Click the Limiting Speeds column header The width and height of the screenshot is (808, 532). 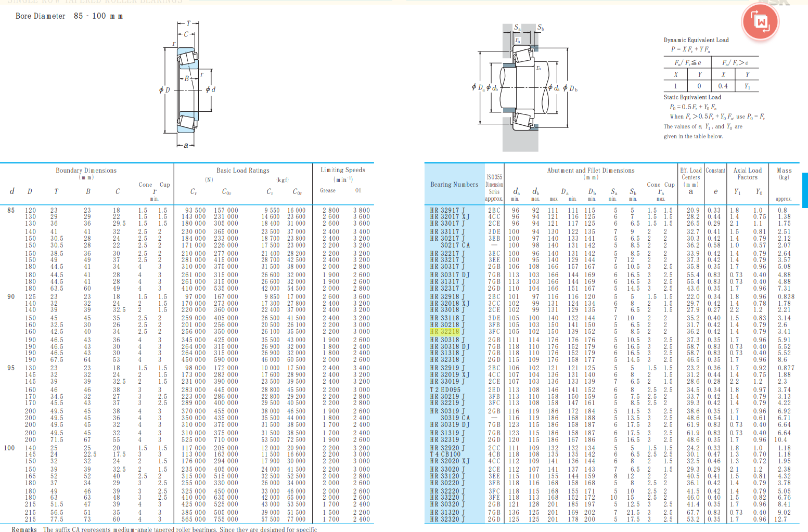343,170
